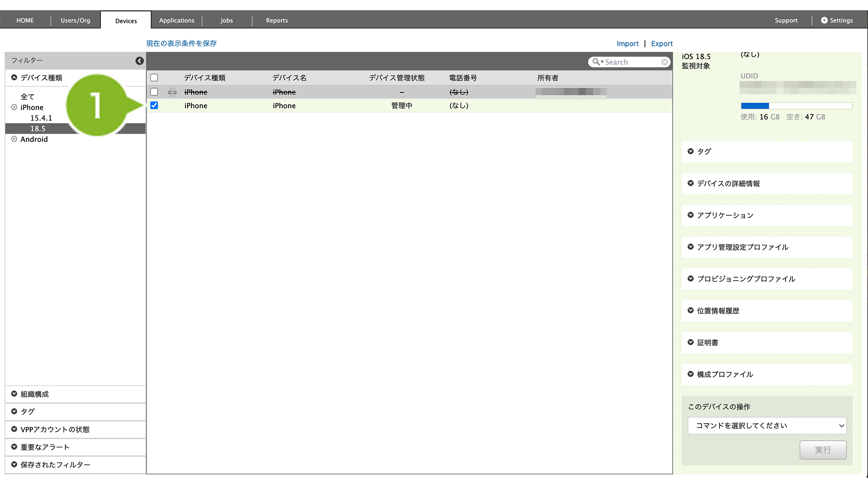Clear the search field with X icon
This screenshot has height=488, width=868.
coord(664,62)
